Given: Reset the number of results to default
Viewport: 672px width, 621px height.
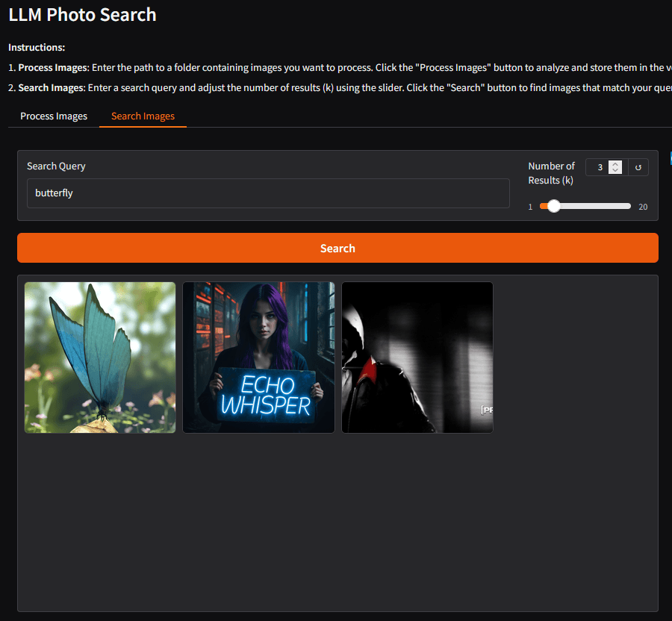Looking at the screenshot, I should (638, 168).
